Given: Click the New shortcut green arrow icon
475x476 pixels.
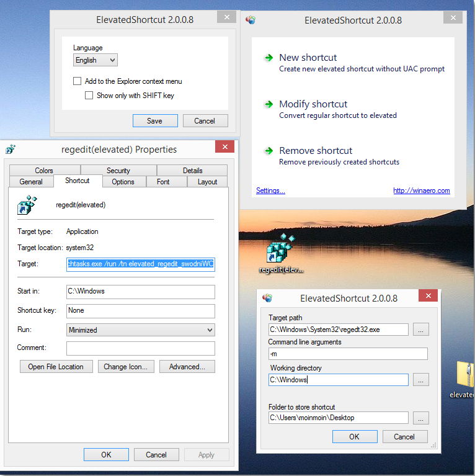Looking at the screenshot, I should click(269, 58).
